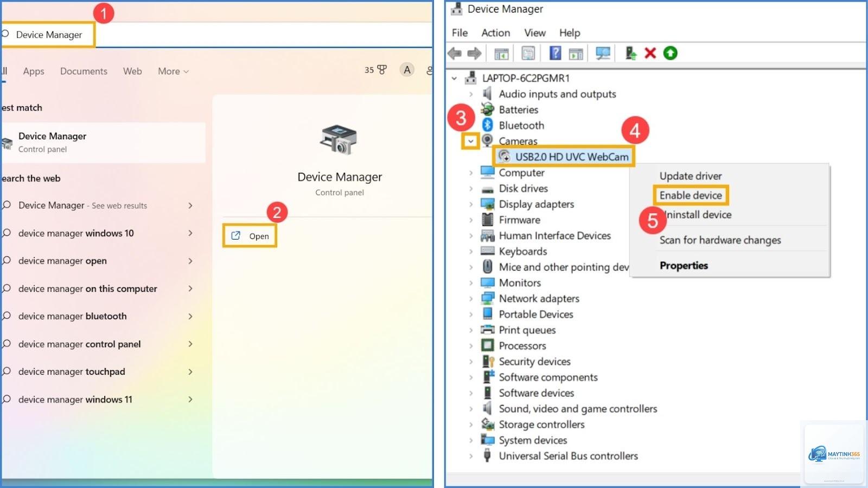868x488 pixels.
Task: Click the Back arrow in Device Manager toolbar
Action: tap(455, 53)
